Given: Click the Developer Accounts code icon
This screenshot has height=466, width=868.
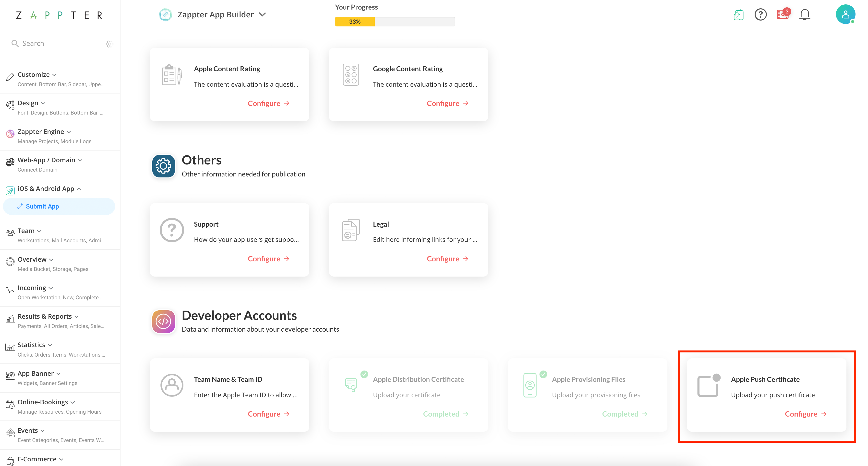Looking at the screenshot, I should (163, 321).
